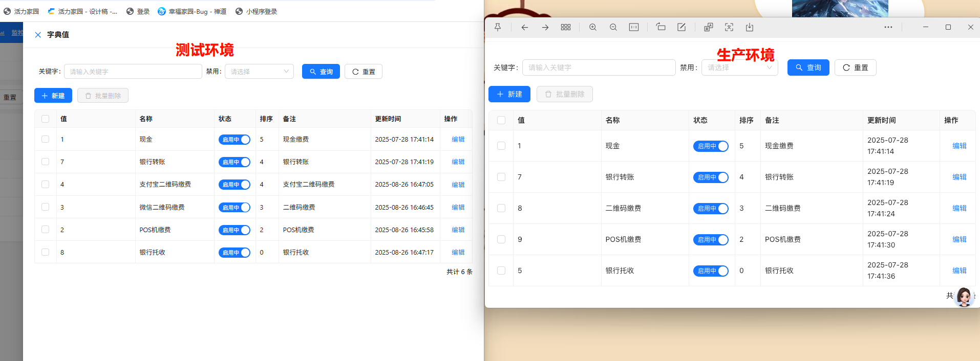
Task: Go to next image in viewer
Action: pyautogui.click(x=545, y=27)
